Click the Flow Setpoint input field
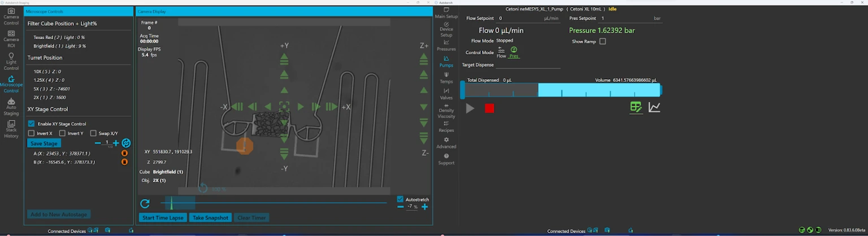The image size is (868, 236). click(519, 19)
